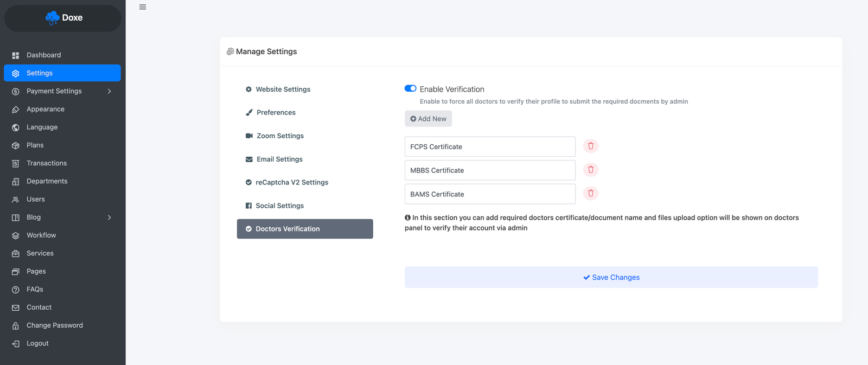The height and width of the screenshot is (365, 868).
Task: Click the hamburger menu icon
Action: (143, 7)
